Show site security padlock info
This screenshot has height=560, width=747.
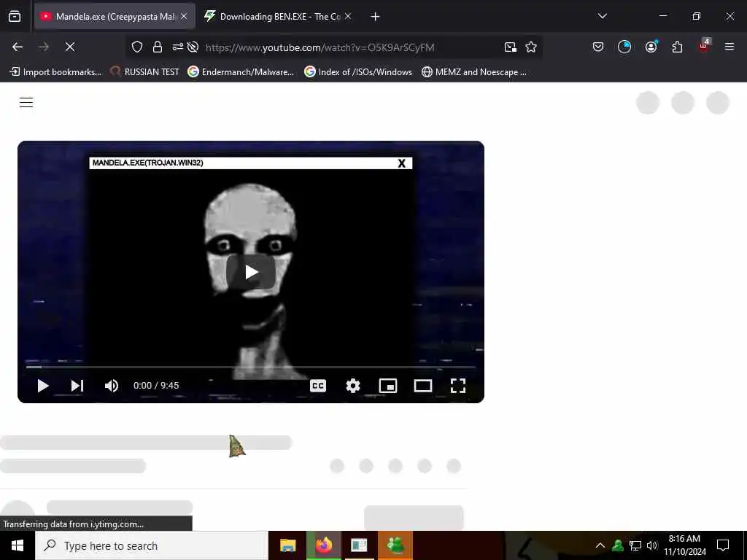(158, 47)
